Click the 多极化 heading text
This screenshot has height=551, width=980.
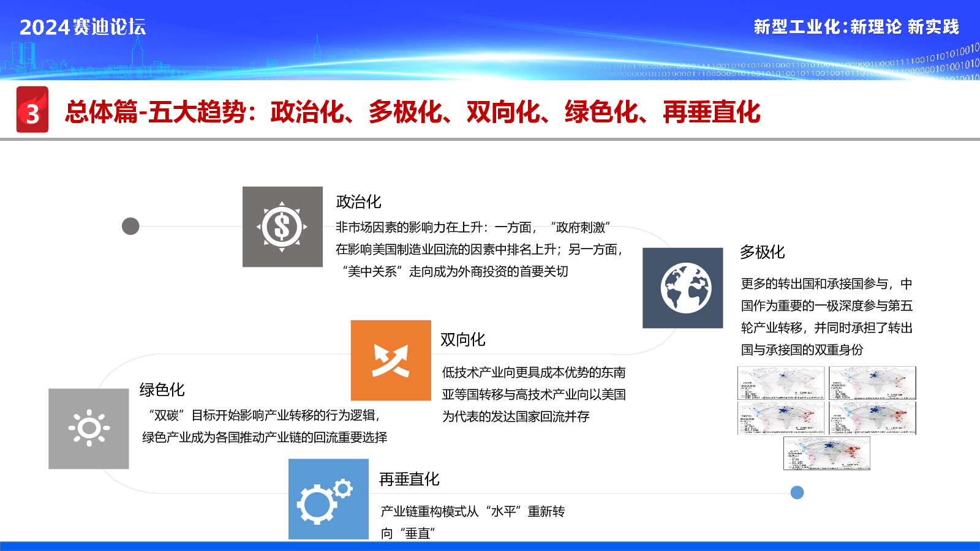(762, 252)
